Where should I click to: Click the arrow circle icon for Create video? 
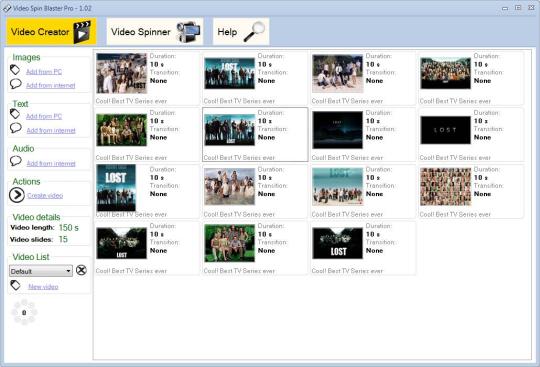tap(17, 195)
